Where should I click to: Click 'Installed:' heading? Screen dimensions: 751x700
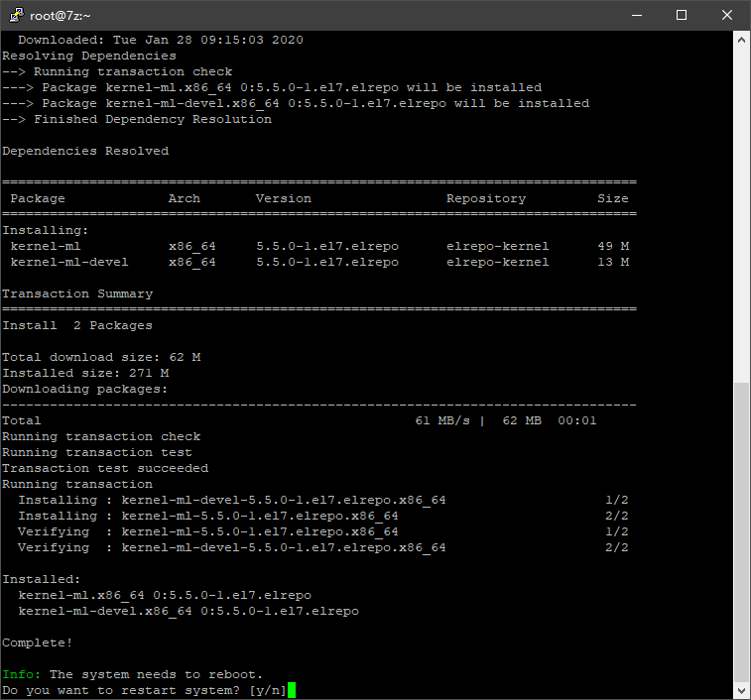point(42,579)
